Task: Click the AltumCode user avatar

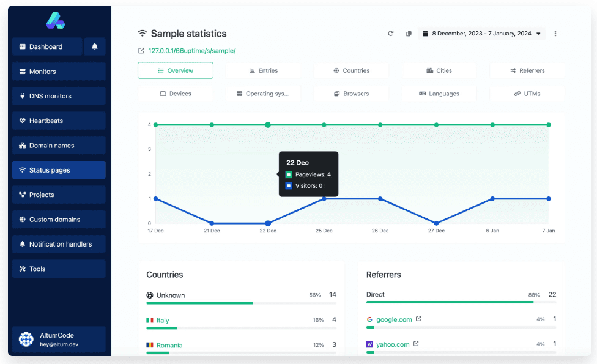Action: click(26, 340)
